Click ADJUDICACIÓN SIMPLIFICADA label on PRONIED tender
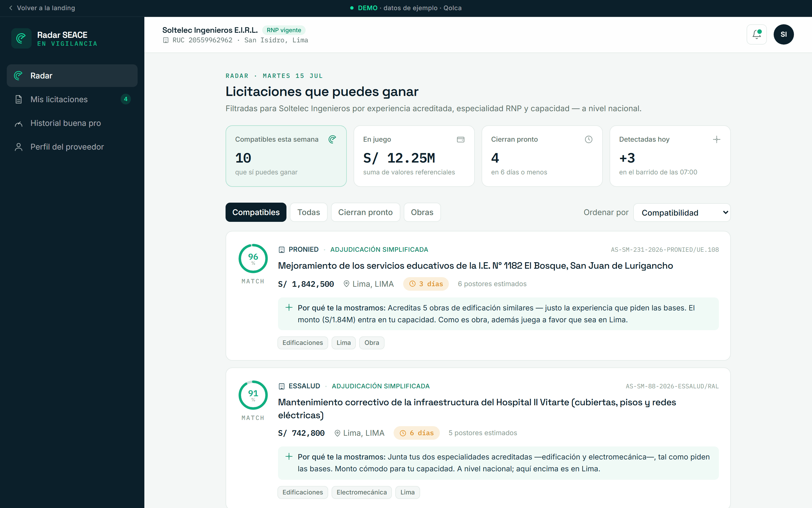 coord(379,250)
